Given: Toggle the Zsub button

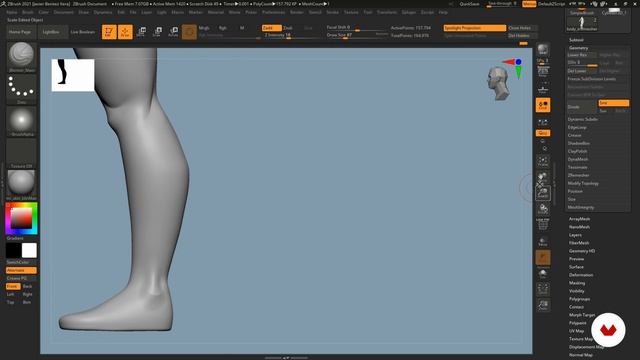Looking at the screenshot, I should point(288,28).
